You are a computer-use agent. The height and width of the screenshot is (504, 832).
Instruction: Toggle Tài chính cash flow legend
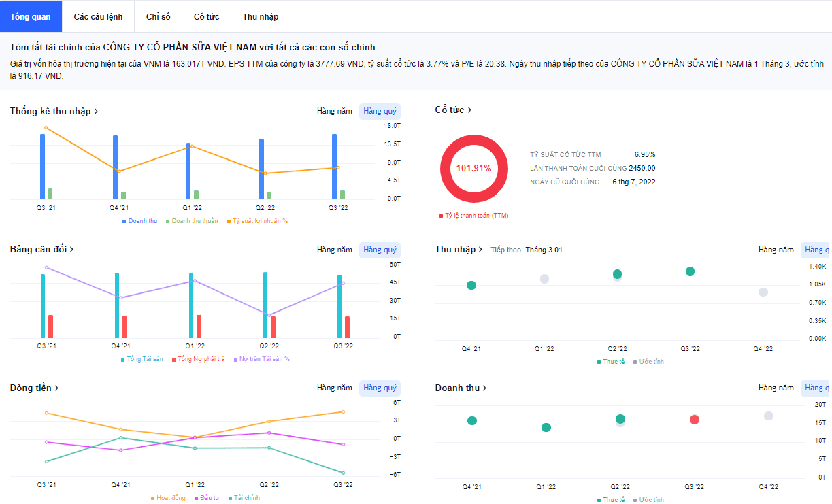point(244,498)
